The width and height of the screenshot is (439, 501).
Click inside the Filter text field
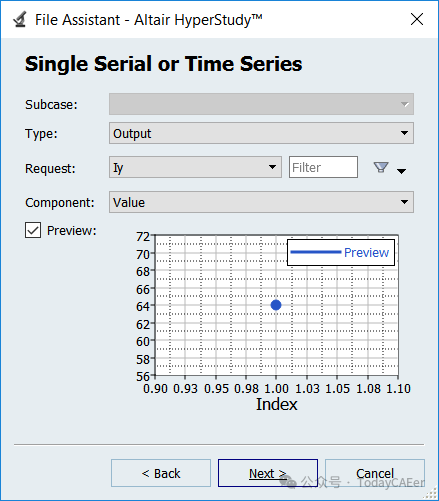click(x=323, y=167)
